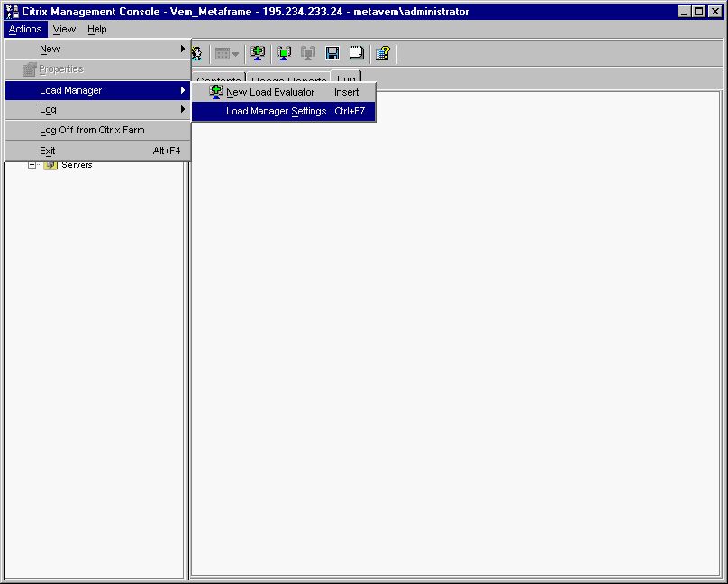Screen dimensions: 728x584
Task: Choose Load Manager Settings from the submenu
Action: tap(283, 112)
